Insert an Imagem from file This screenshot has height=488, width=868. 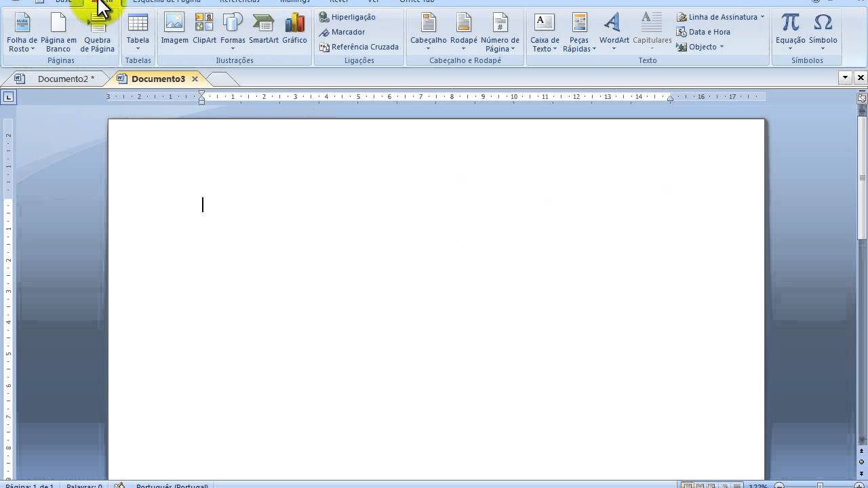click(x=174, y=30)
